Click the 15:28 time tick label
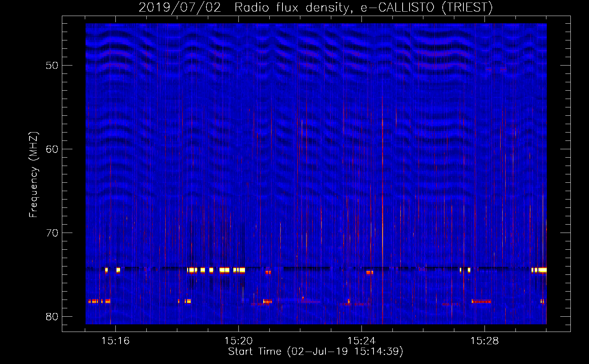 pyautogui.click(x=485, y=341)
